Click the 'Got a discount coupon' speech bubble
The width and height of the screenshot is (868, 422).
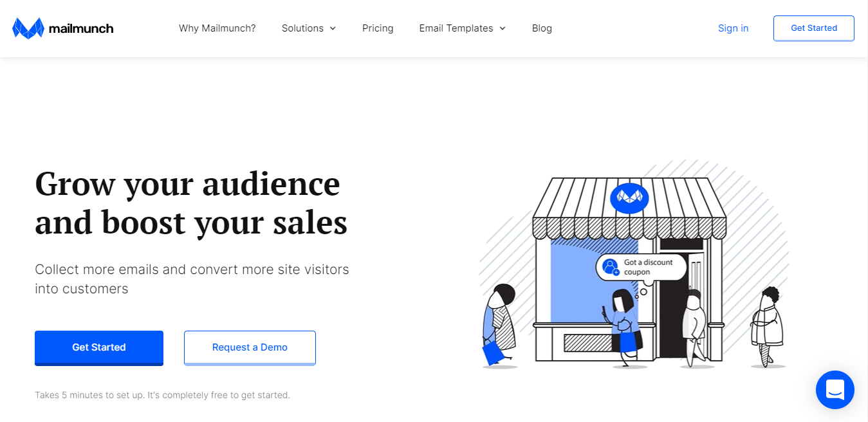642,267
